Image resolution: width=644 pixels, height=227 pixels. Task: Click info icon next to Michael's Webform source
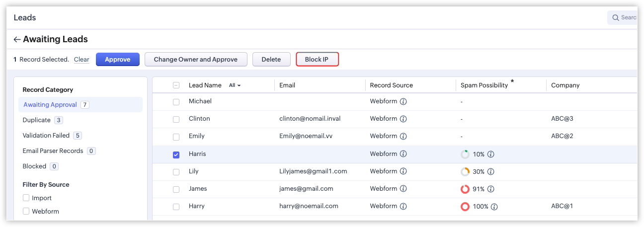[x=403, y=101]
